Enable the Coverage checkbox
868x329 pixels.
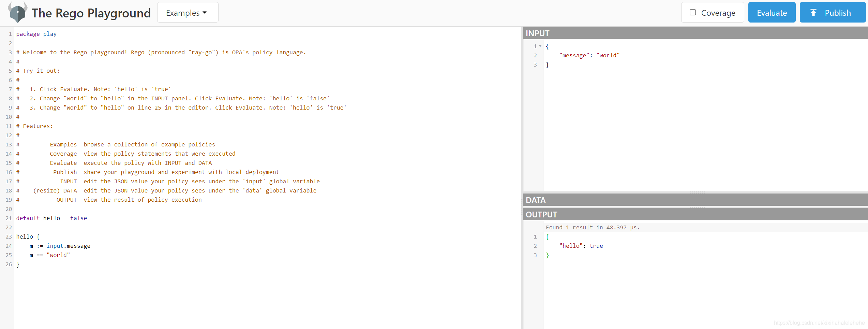click(692, 13)
